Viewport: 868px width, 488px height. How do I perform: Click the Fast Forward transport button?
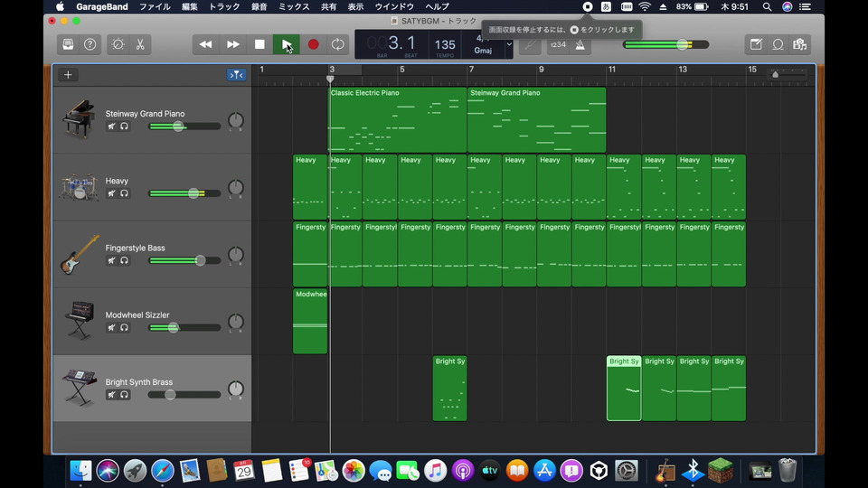tap(232, 44)
